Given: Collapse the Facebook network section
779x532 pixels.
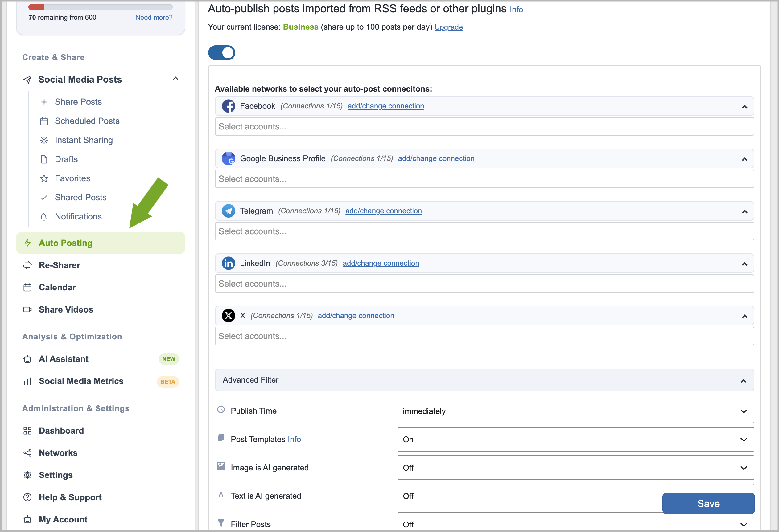Looking at the screenshot, I should (744, 107).
